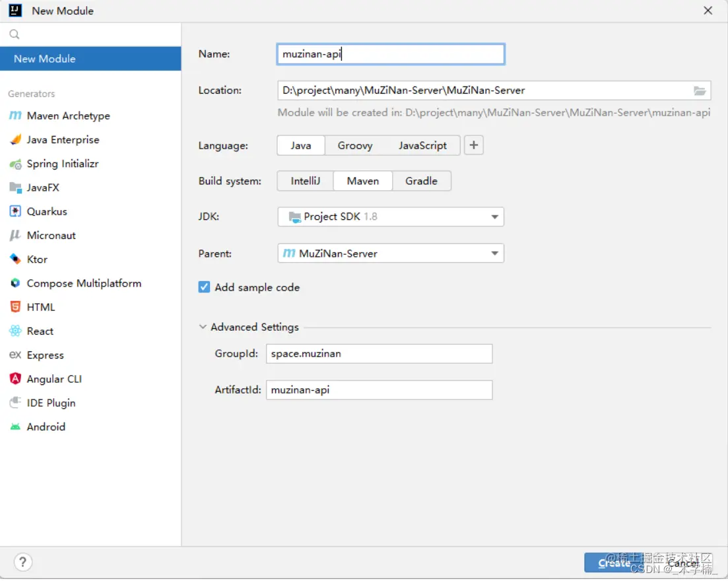Select the Spring Initializr icon
Viewport: 728px width, 581px height.
[15, 164]
